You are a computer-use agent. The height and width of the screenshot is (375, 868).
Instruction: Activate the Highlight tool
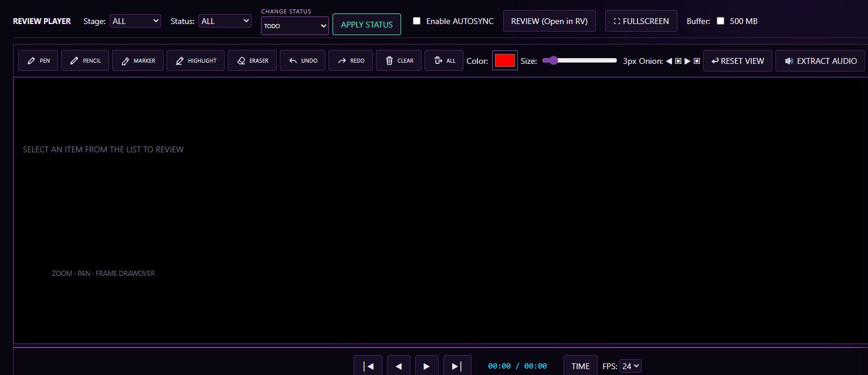196,60
